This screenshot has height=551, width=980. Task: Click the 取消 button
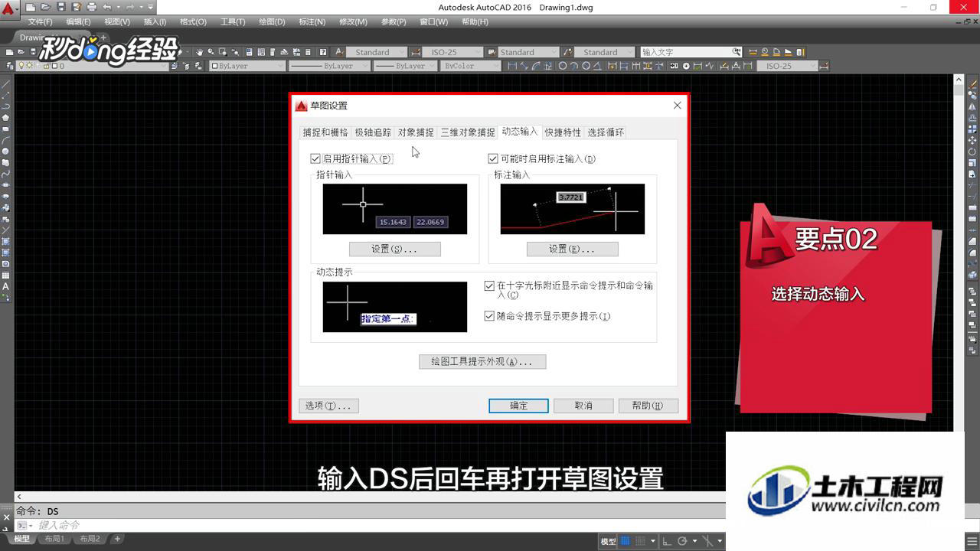[x=583, y=406]
